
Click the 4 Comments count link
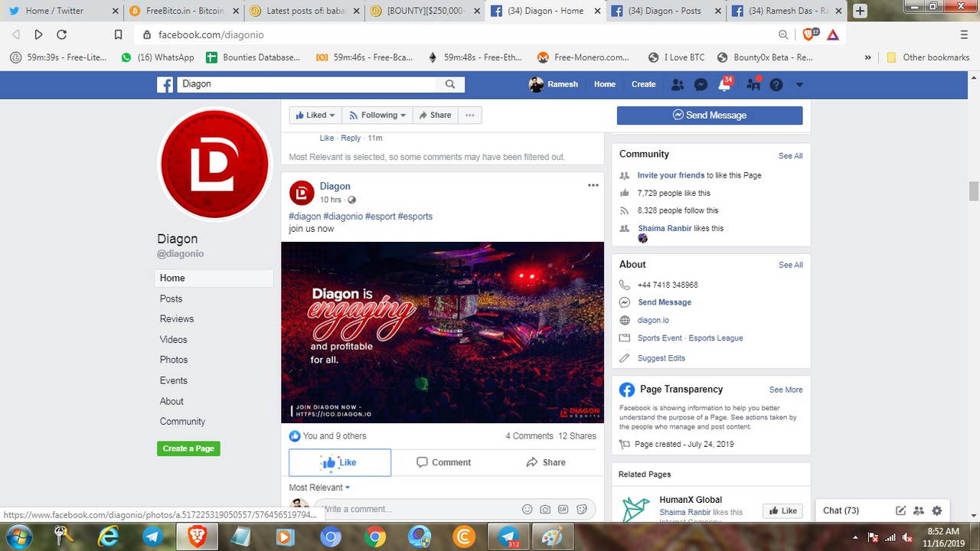[529, 436]
